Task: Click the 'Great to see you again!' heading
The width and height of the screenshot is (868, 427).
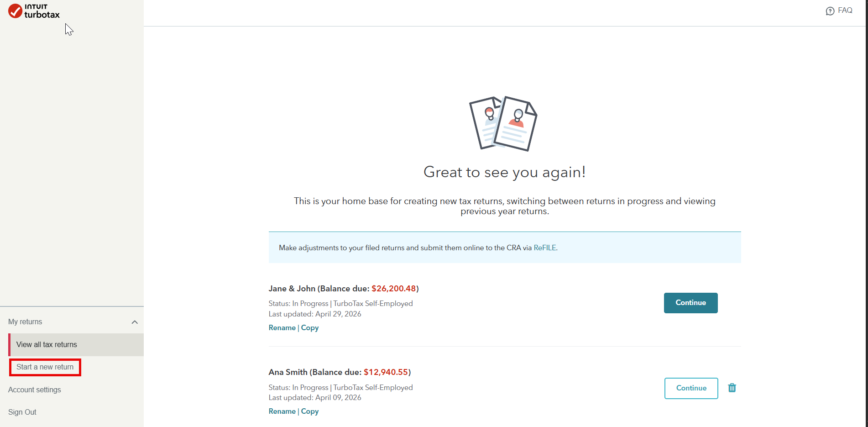Action: tap(504, 172)
